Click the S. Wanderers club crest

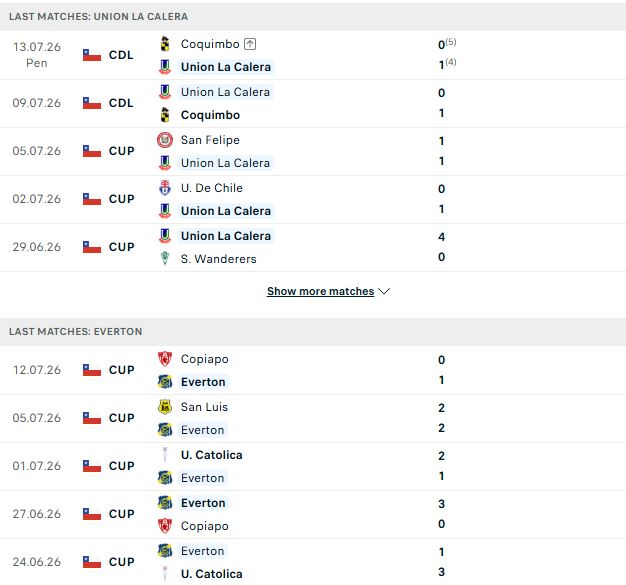(x=165, y=259)
